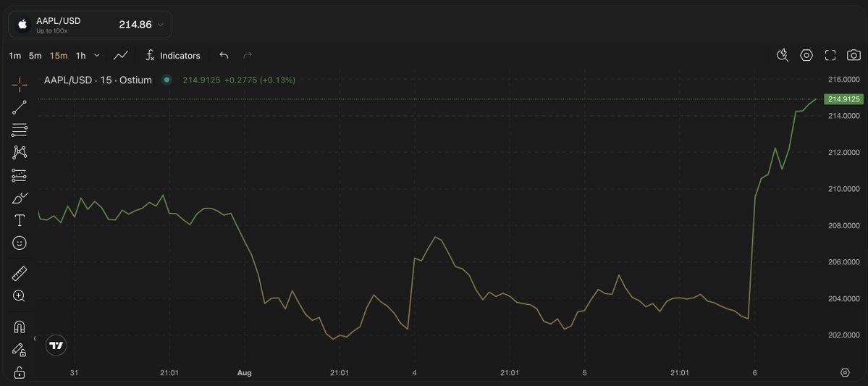Click the AAPL/USD · 15 · Ostium legend title
The height and width of the screenshot is (386, 868).
pyautogui.click(x=98, y=80)
